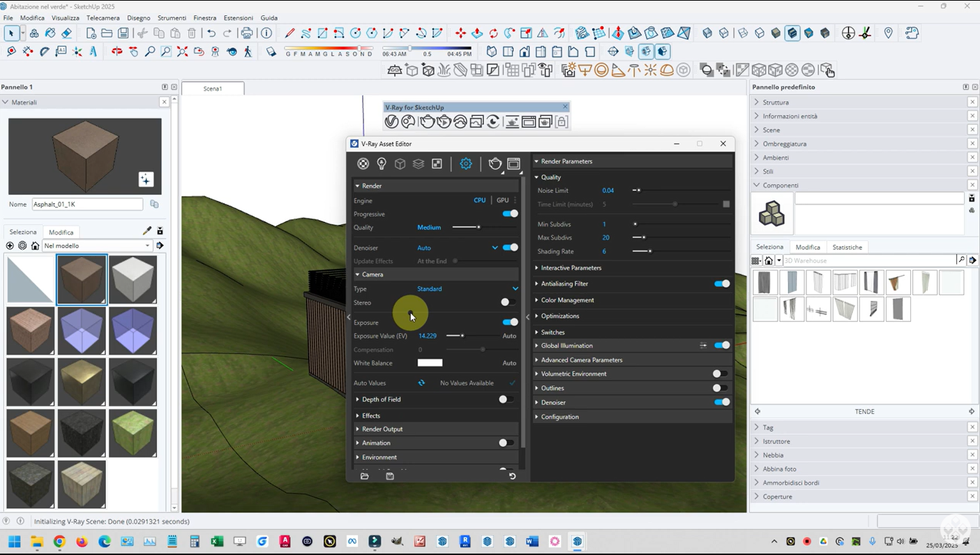Image resolution: width=980 pixels, height=555 pixels.
Task: Disable the Progressive render toggle
Action: [x=510, y=214]
